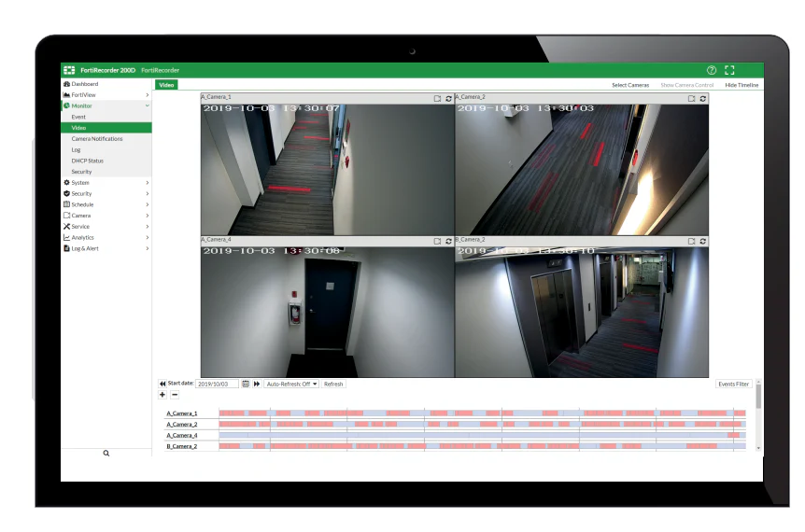Maximize the A_Camera_4 video pane

coord(437,241)
